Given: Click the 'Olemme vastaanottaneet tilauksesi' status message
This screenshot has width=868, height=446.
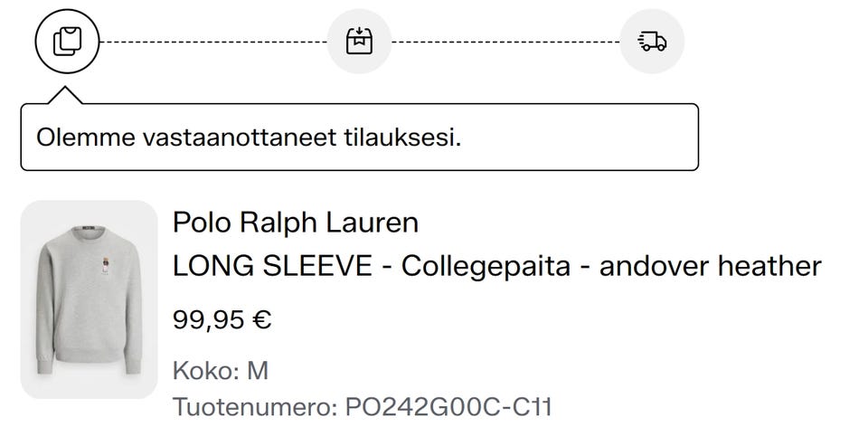Looking at the screenshot, I should pos(249,138).
